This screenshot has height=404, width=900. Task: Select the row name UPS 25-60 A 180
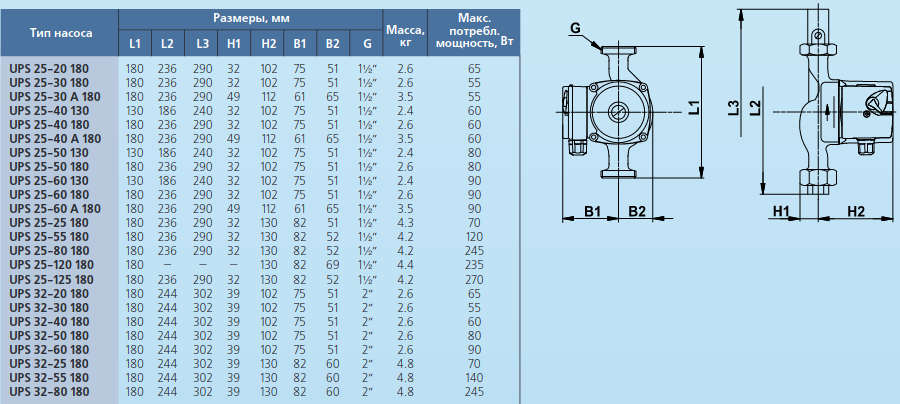pyautogui.click(x=55, y=209)
